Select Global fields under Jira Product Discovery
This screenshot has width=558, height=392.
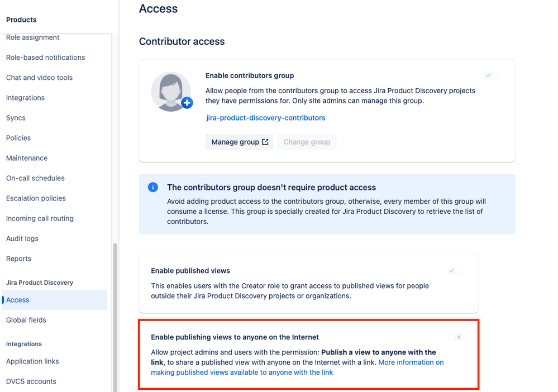pos(26,319)
